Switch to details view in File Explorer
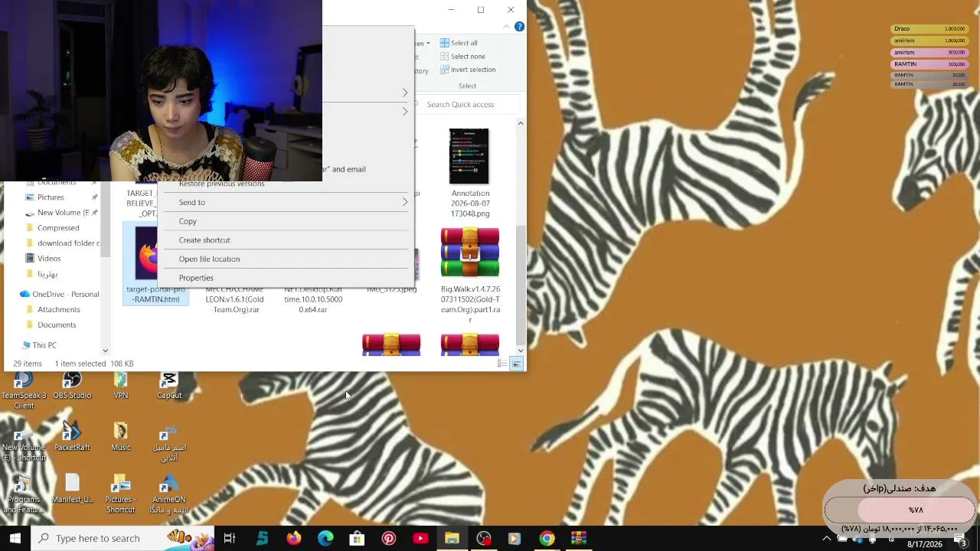The image size is (980, 551). click(x=502, y=364)
